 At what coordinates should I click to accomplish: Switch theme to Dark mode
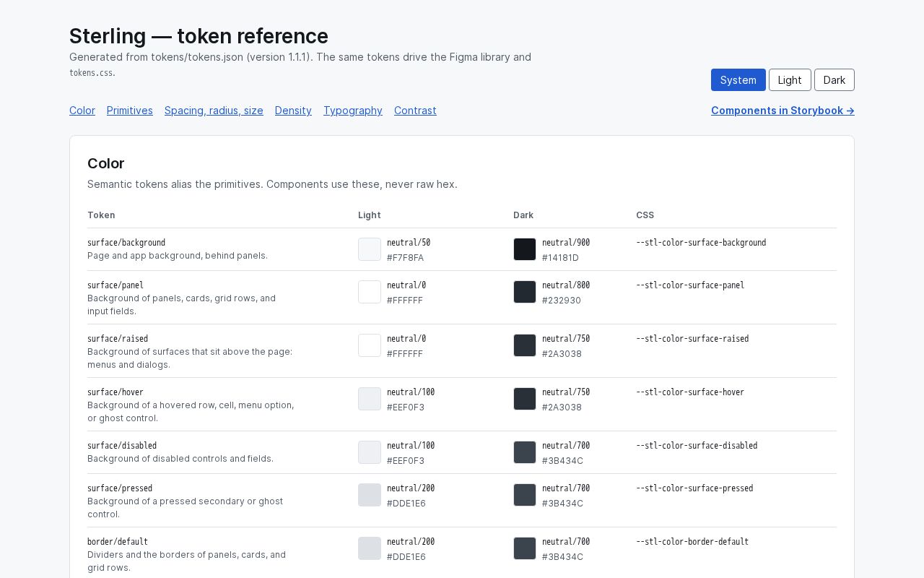834,80
